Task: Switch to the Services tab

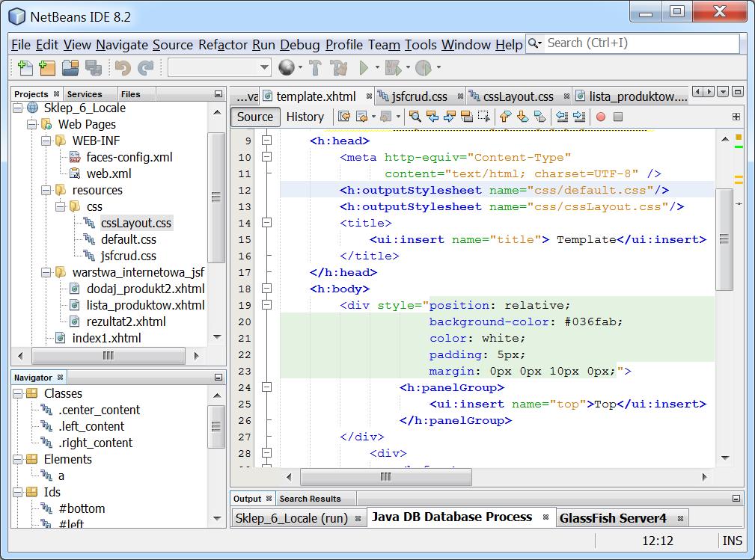Action: coord(85,94)
